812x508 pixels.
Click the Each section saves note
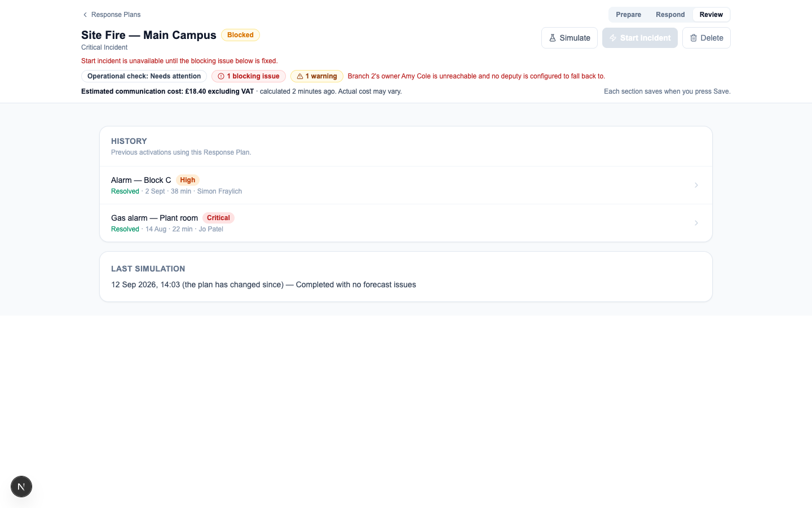pos(667,91)
